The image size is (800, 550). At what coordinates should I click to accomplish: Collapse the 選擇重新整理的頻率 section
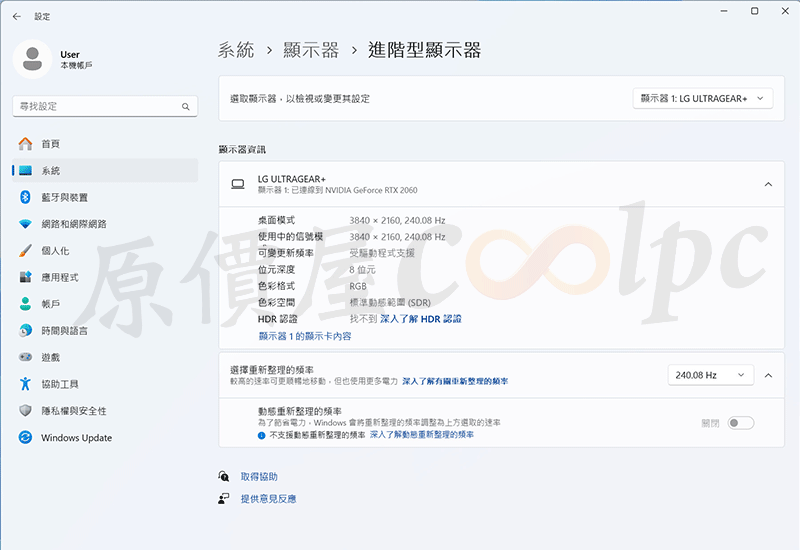tap(768, 376)
